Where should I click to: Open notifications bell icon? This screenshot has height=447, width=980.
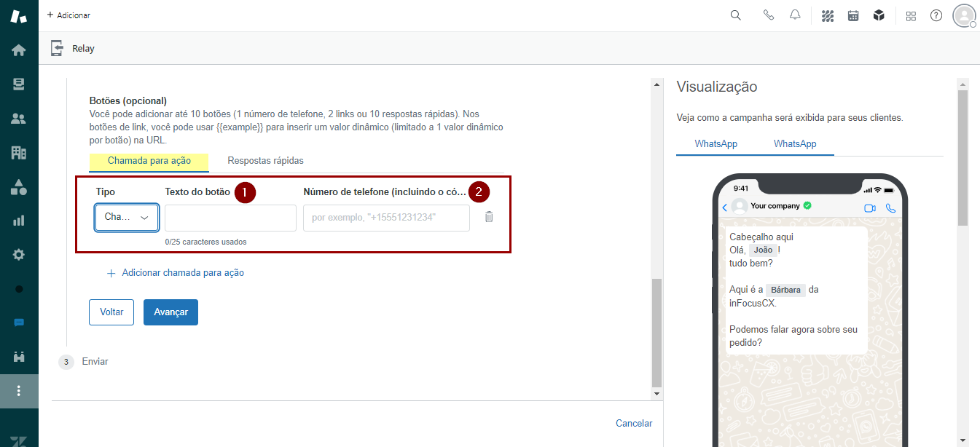(x=795, y=15)
